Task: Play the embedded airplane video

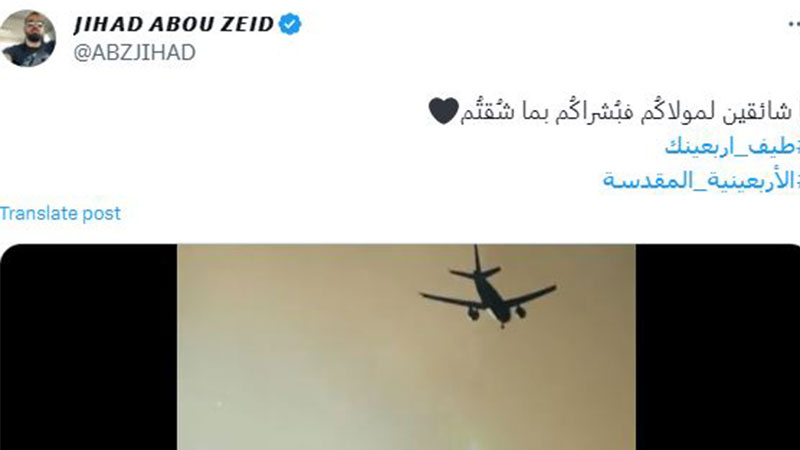Action: coord(406,347)
